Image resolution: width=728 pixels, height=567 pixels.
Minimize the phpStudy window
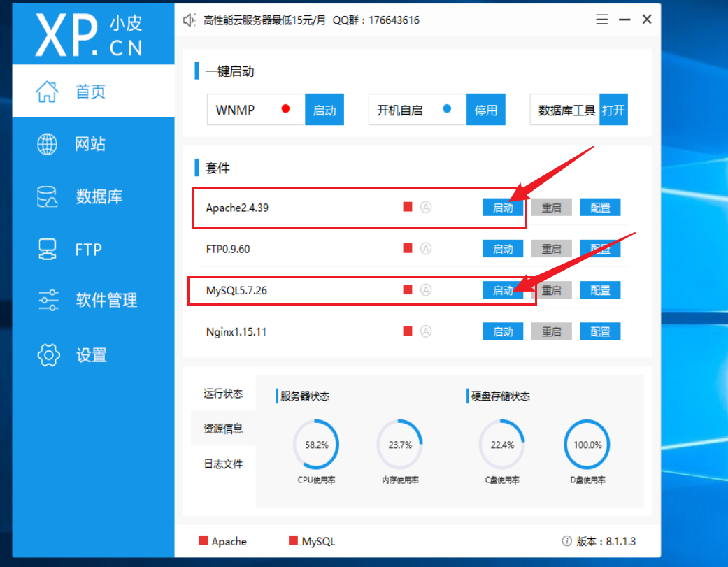coord(624,20)
